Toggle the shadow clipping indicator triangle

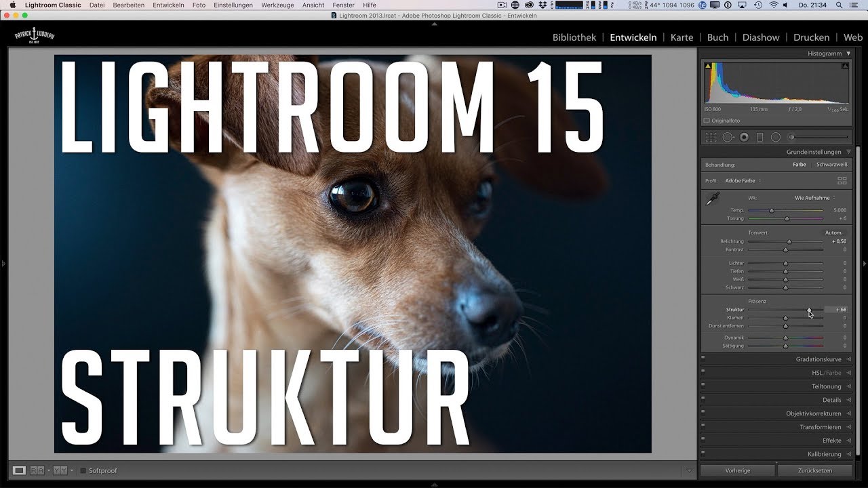[709, 66]
